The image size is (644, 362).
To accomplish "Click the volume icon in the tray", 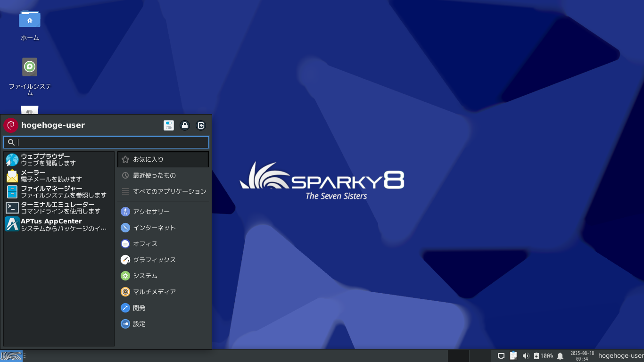I will [525, 355].
